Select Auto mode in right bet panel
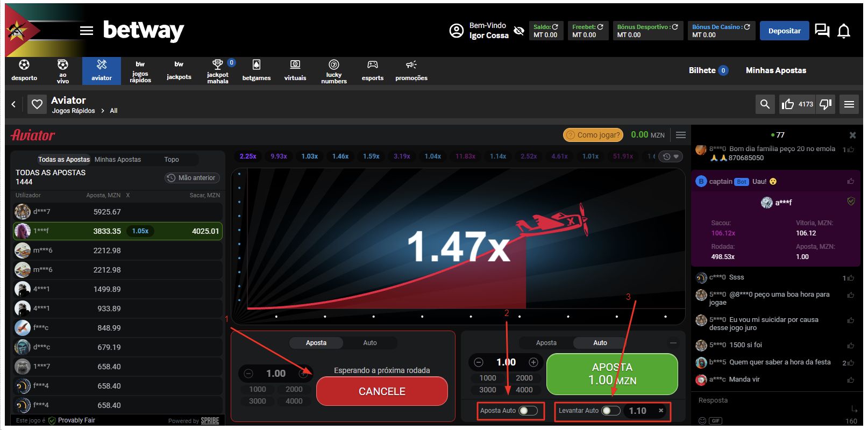868x430 pixels. click(600, 343)
